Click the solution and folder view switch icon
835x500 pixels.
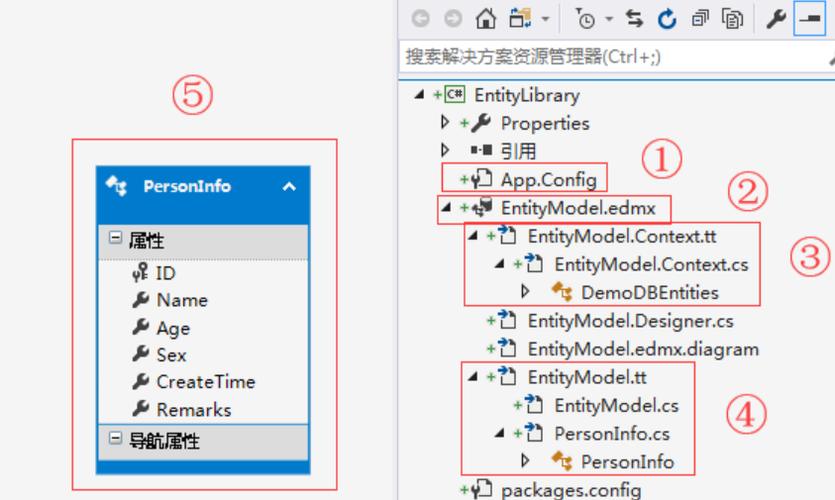click(520, 19)
